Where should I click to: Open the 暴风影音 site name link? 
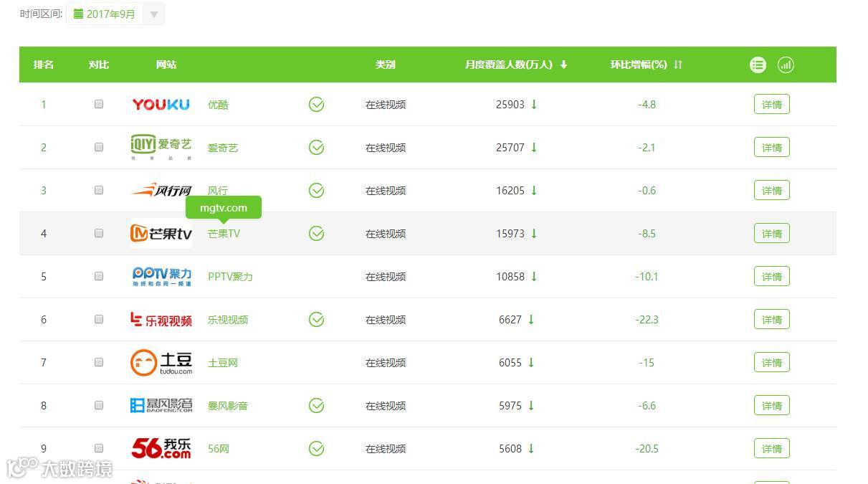tap(228, 406)
